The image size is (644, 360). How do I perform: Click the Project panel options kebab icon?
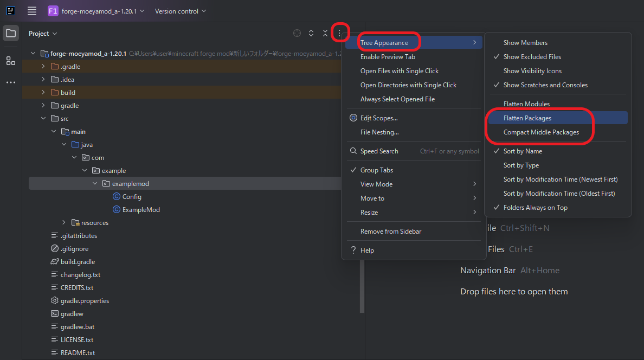pyautogui.click(x=339, y=34)
